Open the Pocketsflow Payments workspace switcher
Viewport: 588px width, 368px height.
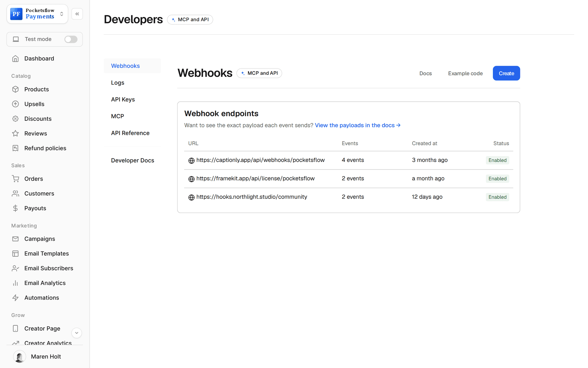[37, 14]
